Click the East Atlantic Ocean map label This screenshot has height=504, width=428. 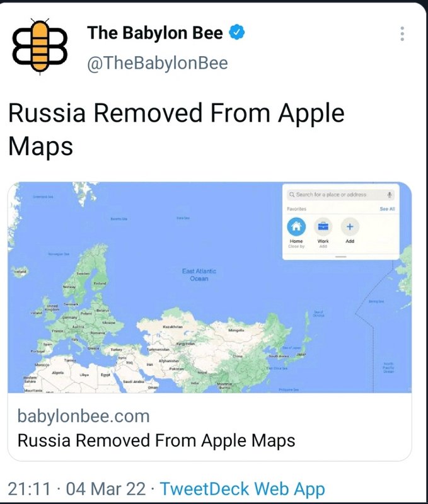coord(199,275)
